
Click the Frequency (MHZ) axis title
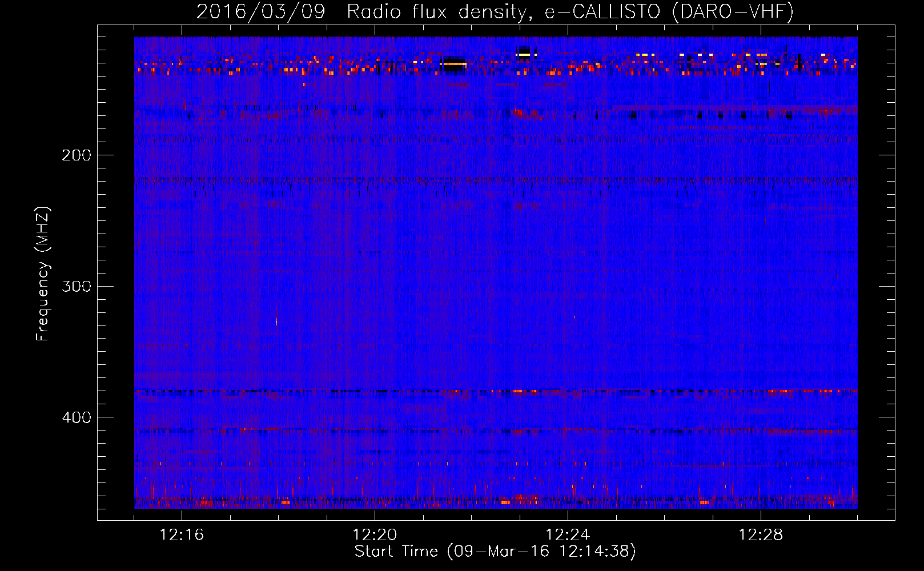pyautogui.click(x=43, y=274)
